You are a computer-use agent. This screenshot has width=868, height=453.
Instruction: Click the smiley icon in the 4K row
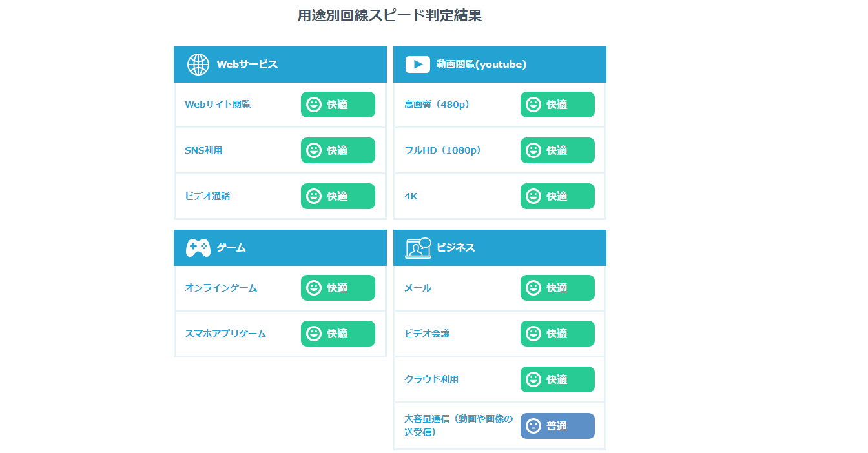click(x=533, y=196)
